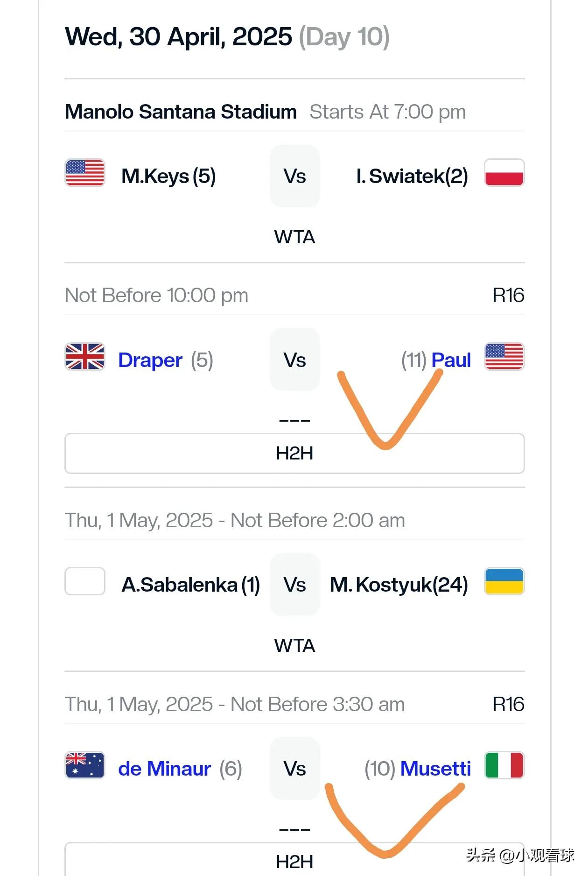This screenshot has width=588, height=876.
Task: Click the Australia flag next to de Minaur
Action: (85, 765)
